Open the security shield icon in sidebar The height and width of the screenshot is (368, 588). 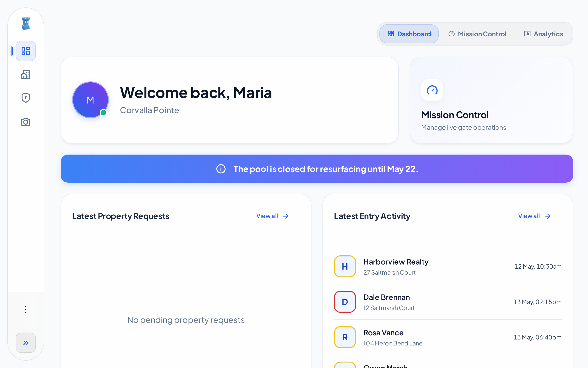click(25, 98)
